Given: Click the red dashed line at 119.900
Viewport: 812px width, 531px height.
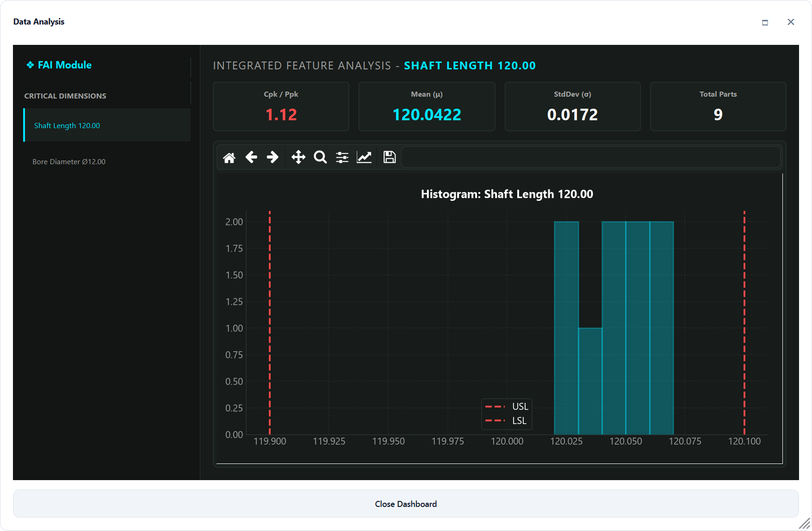Looking at the screenshot, I should point(270,323).
